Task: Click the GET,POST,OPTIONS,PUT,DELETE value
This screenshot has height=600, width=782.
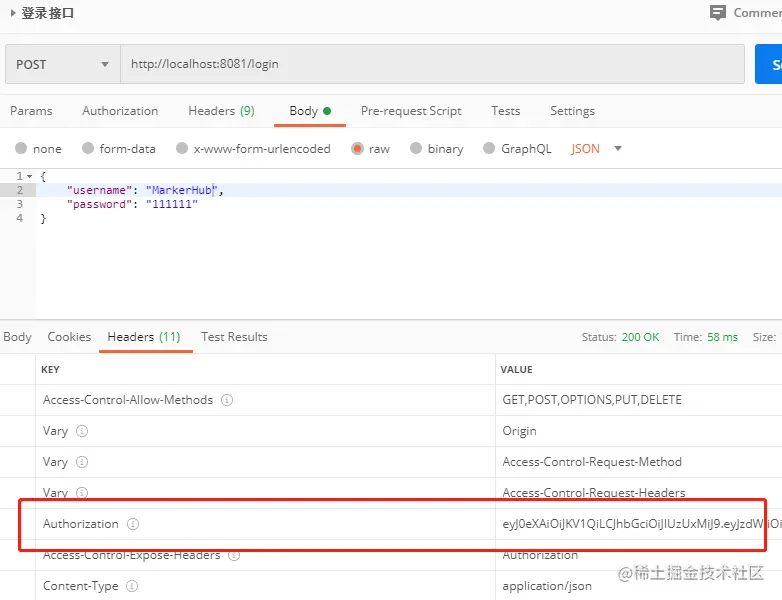Action: [592, 400]
